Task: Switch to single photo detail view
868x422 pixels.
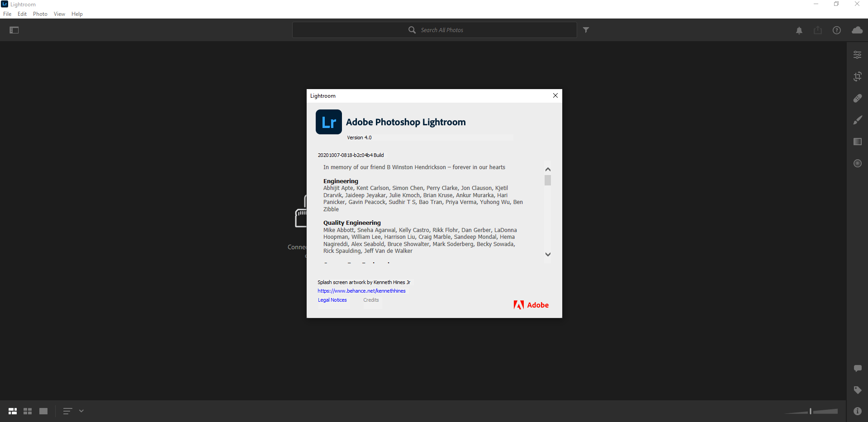Action: click(x=43, y=411)
